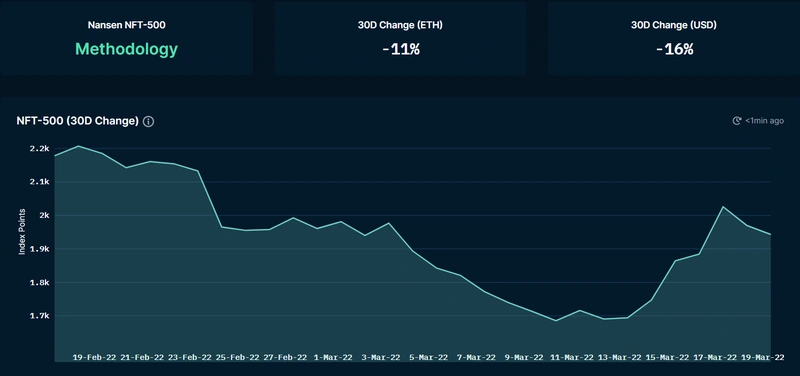Click the 7-Mar-22 x-axis date
The width and height of the screenshot is (800, 376).
(476, 358)
